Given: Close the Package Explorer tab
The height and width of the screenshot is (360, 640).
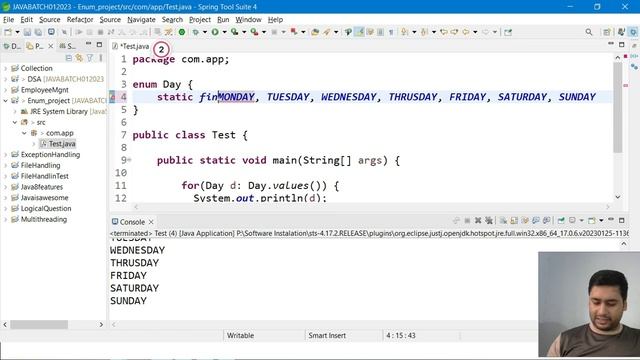Looking at the screenshot, I should tap(51, 46).
